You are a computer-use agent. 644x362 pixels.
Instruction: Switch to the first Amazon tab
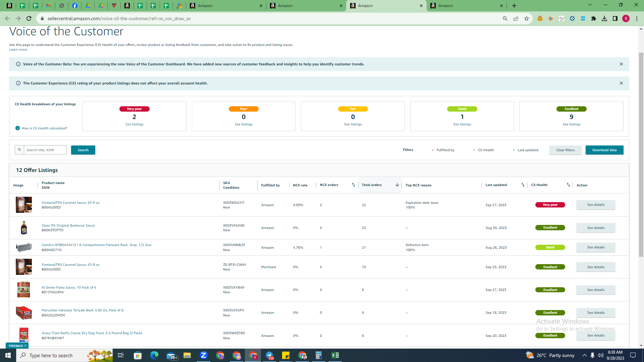point(226,6)
